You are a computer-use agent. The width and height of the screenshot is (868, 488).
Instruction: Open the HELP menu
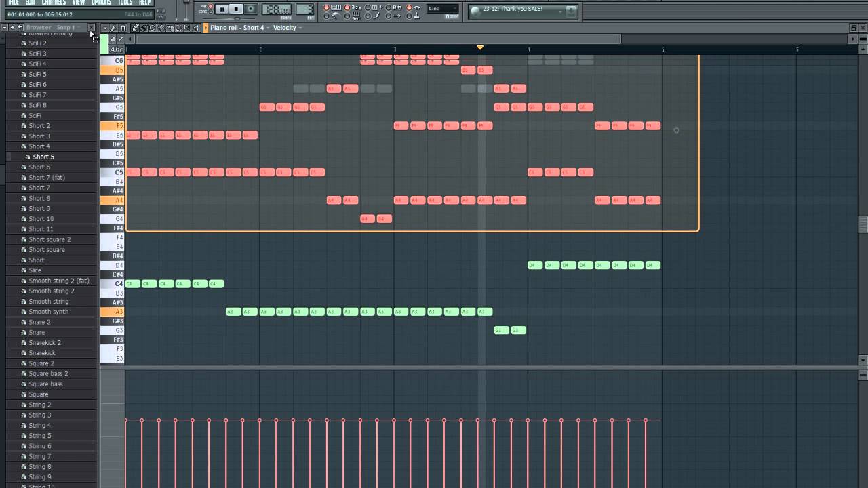click(145, 3)
